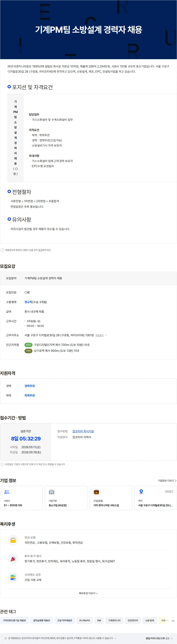Click the 유의사항 section heading

[22, 220]
